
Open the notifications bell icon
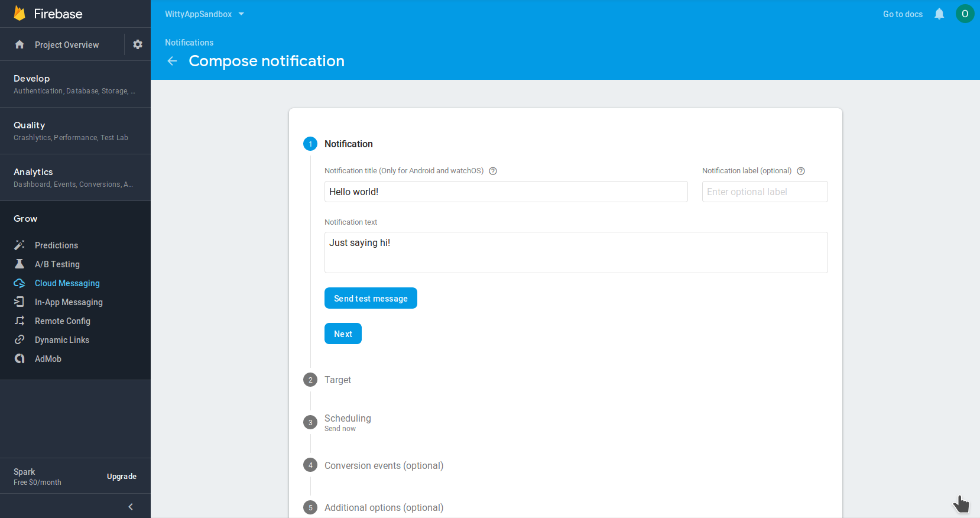click(939, 14)
